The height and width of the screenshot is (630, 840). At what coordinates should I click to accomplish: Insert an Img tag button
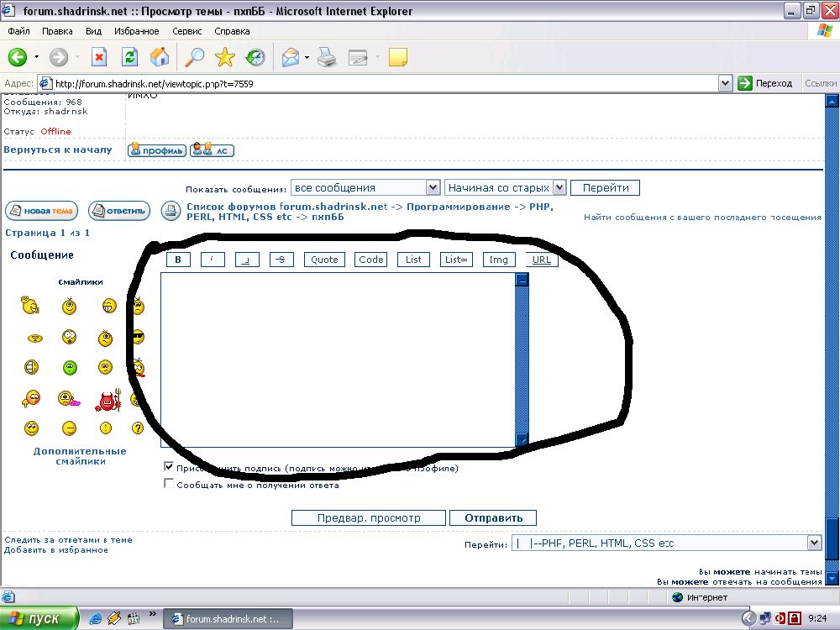pos(499,260)
